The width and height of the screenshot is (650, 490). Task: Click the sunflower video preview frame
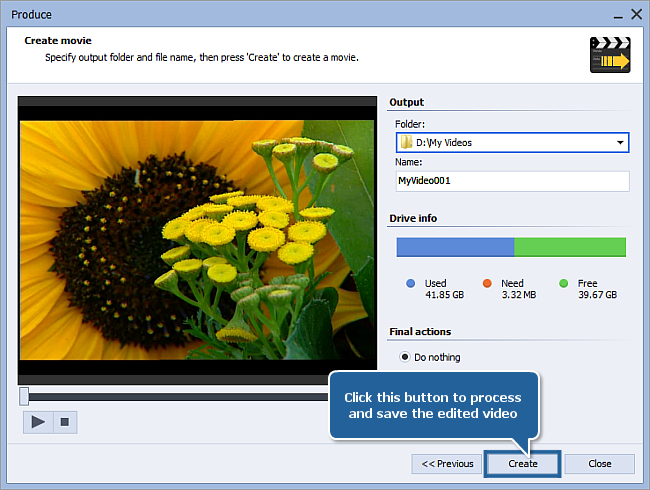pyautogui.click(x=197, y=240)
